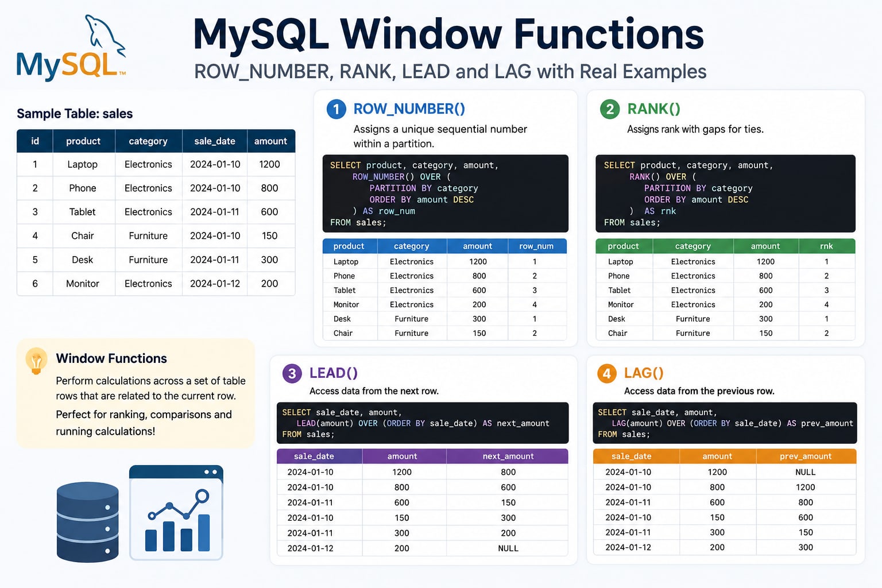Click the 'ROW_NUMBER() OVER (' code line
Screen dimensions: 882x588
(x=401, y=177)
